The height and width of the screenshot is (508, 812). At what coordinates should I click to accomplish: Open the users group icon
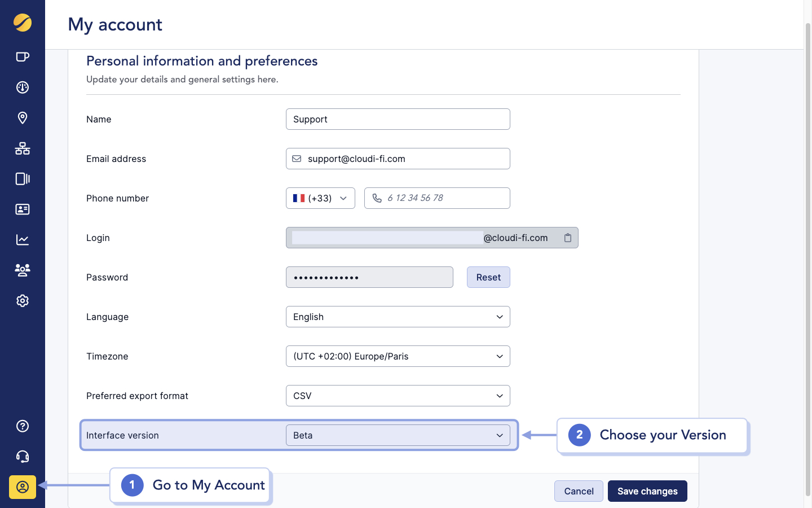[23, 270]
